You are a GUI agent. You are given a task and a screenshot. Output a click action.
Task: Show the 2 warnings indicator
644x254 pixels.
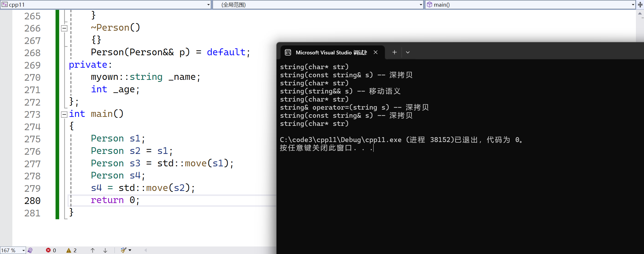[x=72, y=250]
